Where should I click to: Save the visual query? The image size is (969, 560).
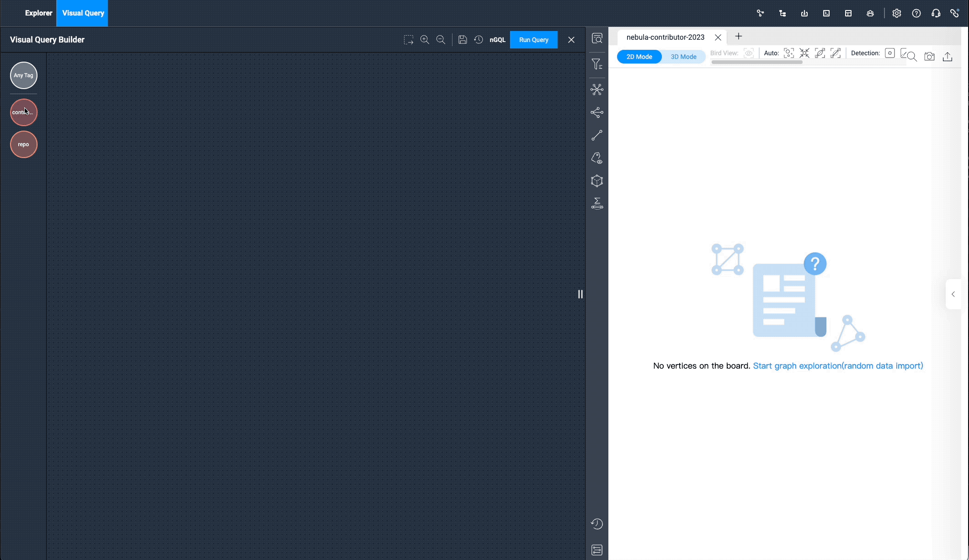click(463, 40)
